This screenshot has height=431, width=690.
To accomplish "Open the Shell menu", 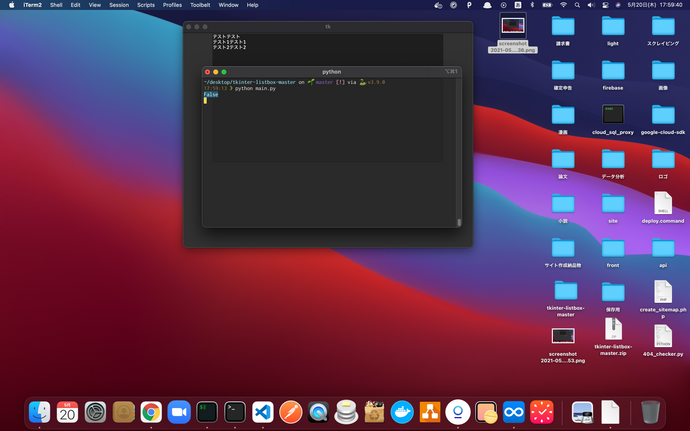I will pos(56,5).
